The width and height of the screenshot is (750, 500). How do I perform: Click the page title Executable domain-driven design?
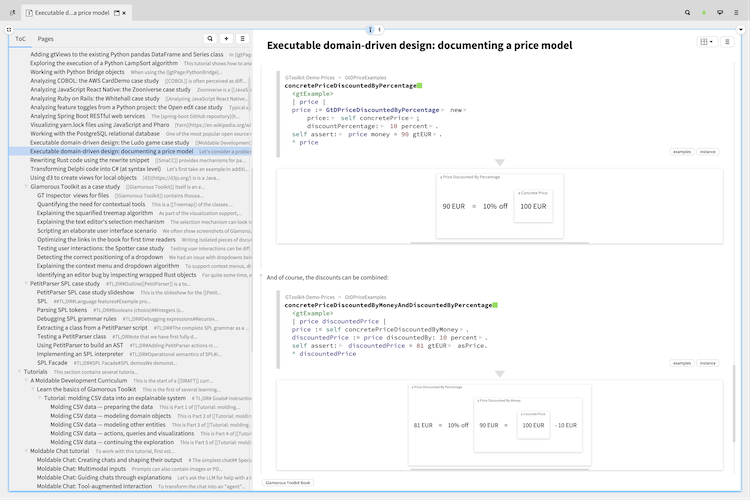click(419, 45)
